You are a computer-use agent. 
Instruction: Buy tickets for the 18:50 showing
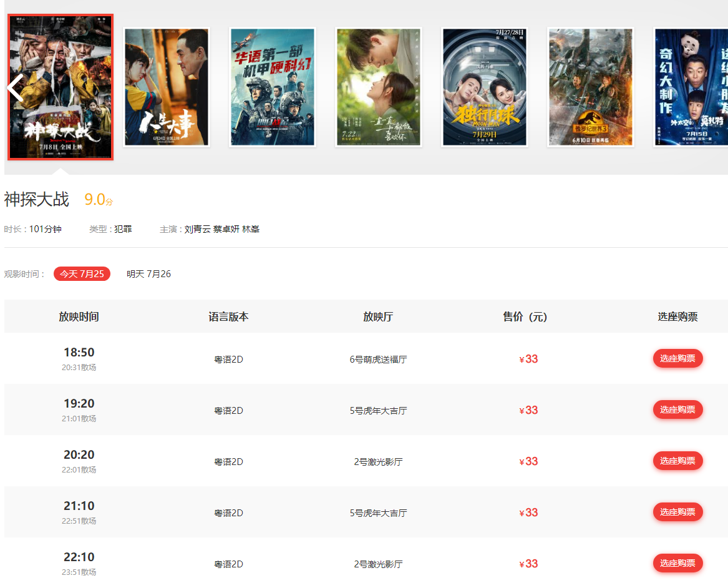tap(677, 358)
